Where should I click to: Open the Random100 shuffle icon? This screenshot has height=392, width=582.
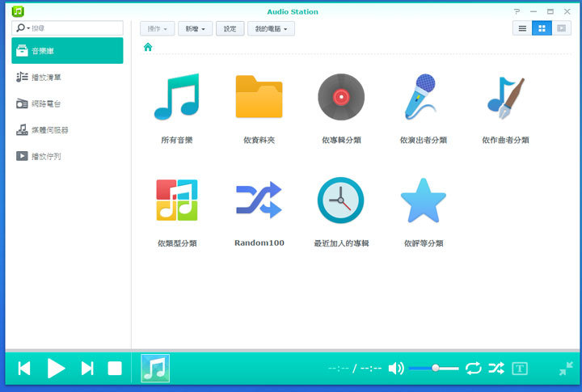click(259, 200)
